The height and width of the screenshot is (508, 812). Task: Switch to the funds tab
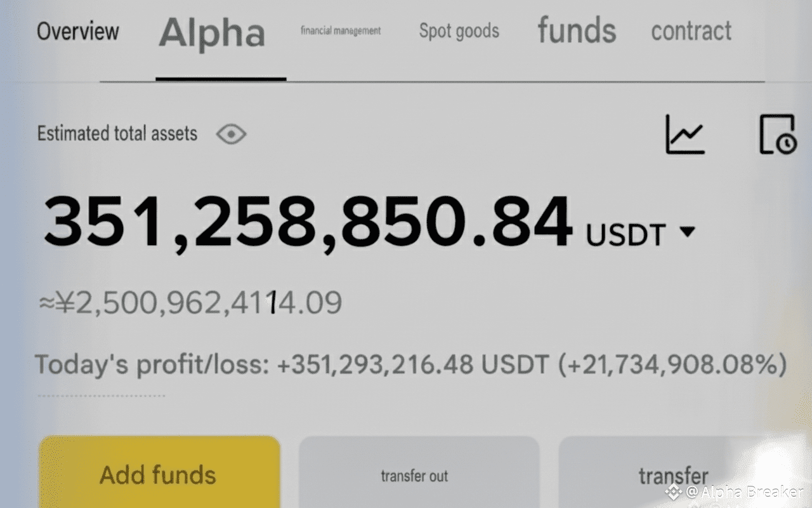click(577, 31)
